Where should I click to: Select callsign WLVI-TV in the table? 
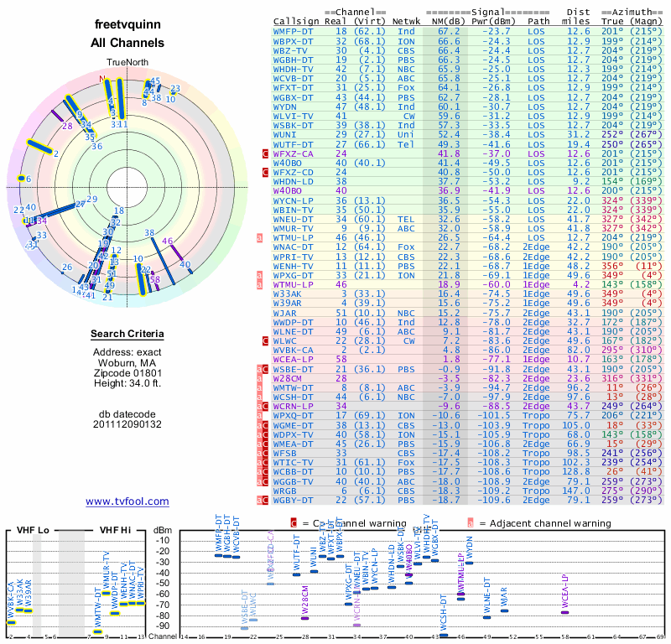293,116
